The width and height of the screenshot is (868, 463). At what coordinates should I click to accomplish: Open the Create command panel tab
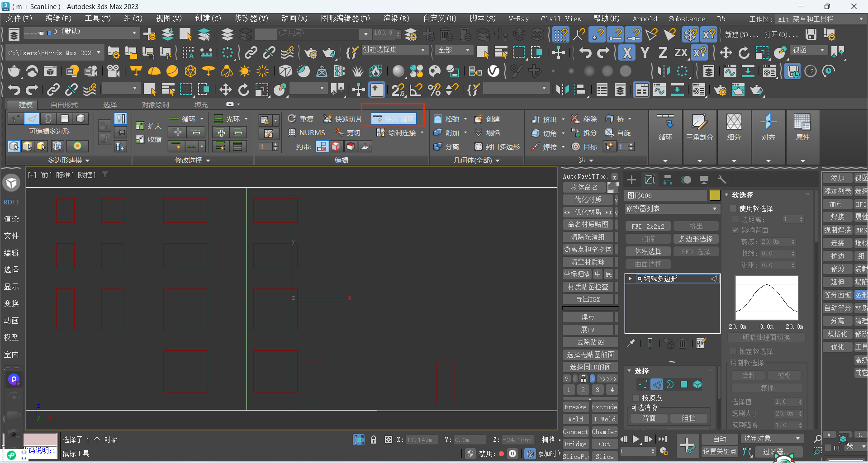[631, 180]
